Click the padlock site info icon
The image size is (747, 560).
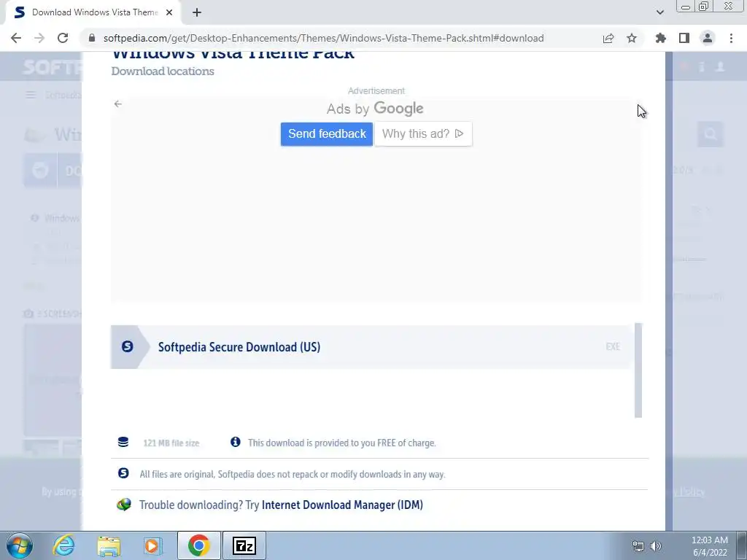[x=92, y=38]
